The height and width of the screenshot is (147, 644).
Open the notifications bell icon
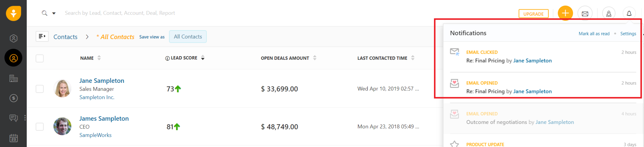pos(629,13)
